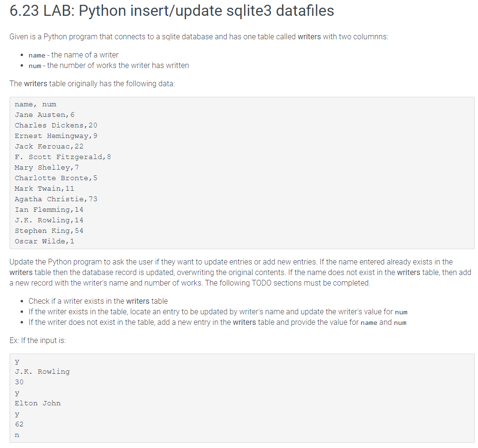Click the 'If the writer does not exist' bullet
This screenshot has width=478, height=448.
click(217, 322)
